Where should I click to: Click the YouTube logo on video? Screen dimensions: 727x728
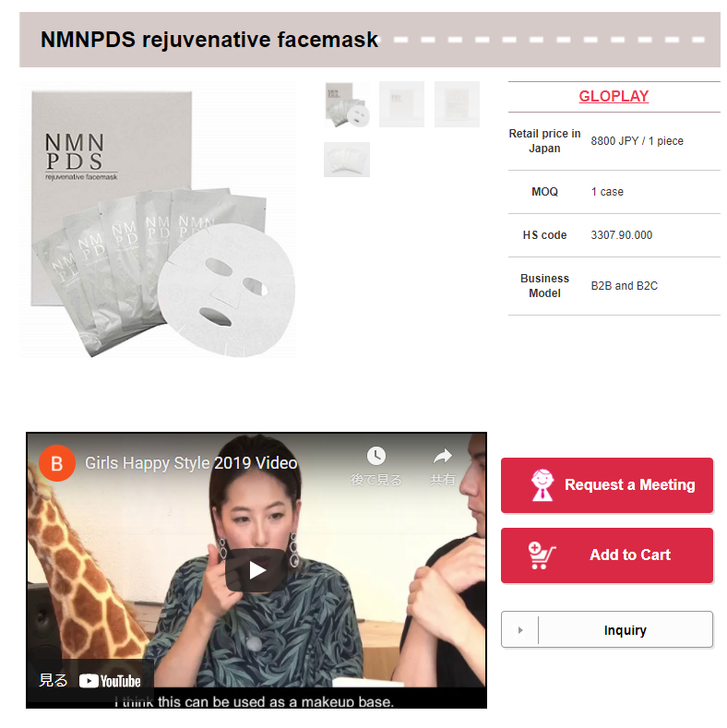tap(110, 681)
